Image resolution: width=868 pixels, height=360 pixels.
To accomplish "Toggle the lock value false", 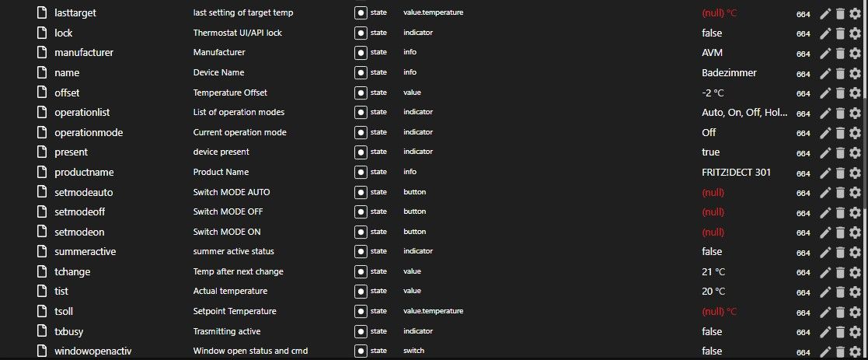I will pyautogui.click(x=712, y=33).
